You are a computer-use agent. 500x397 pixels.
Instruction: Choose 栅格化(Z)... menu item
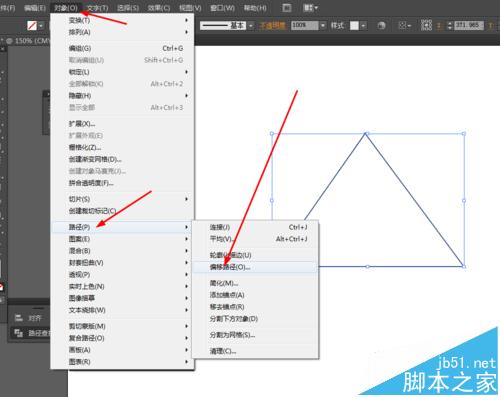(122, 147)
